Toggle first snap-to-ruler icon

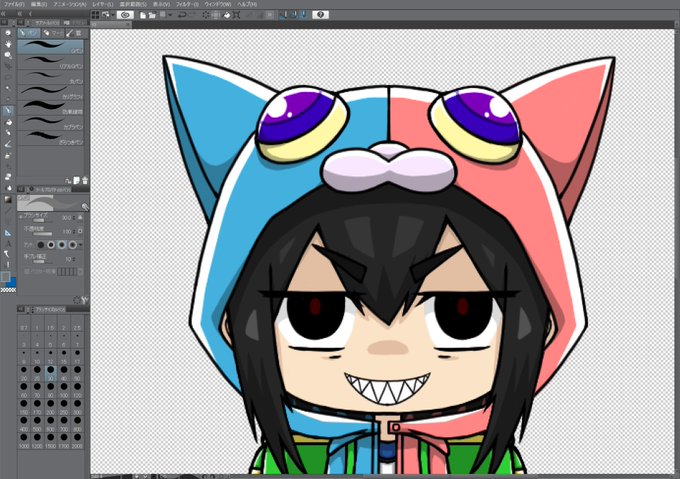point(284,15)
